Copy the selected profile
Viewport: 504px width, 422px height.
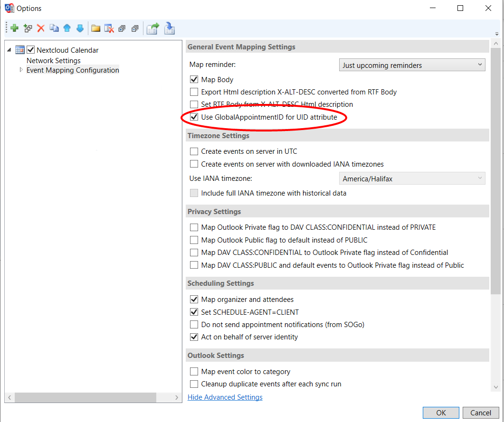[54, 28]
